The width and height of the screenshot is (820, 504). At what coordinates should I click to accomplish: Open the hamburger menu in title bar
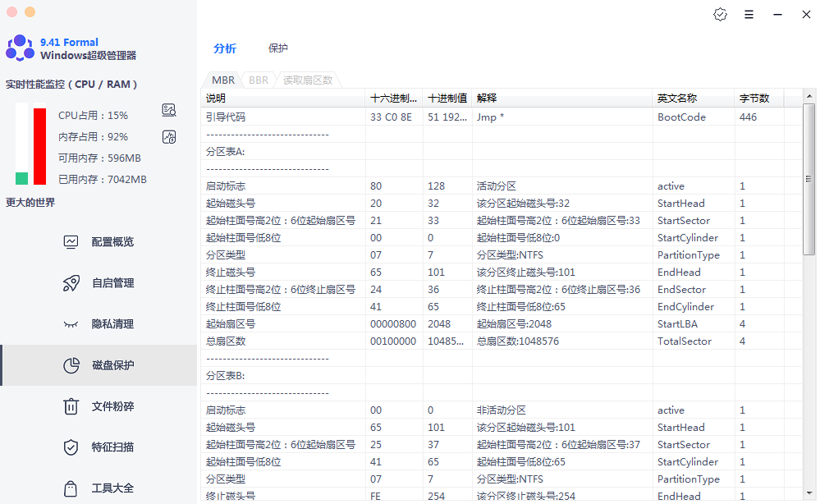click(749, 15)
